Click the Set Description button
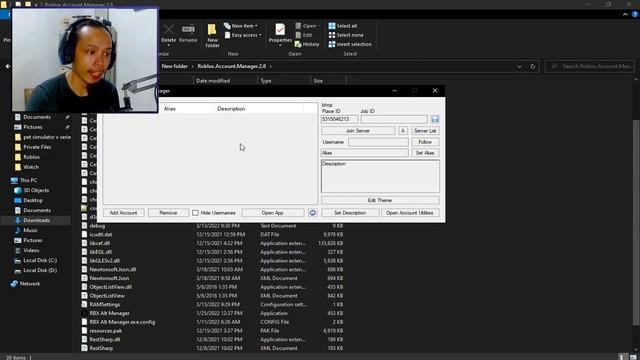Image resolution: width=640 pixels, height=360 pixels. click(350, 213)
